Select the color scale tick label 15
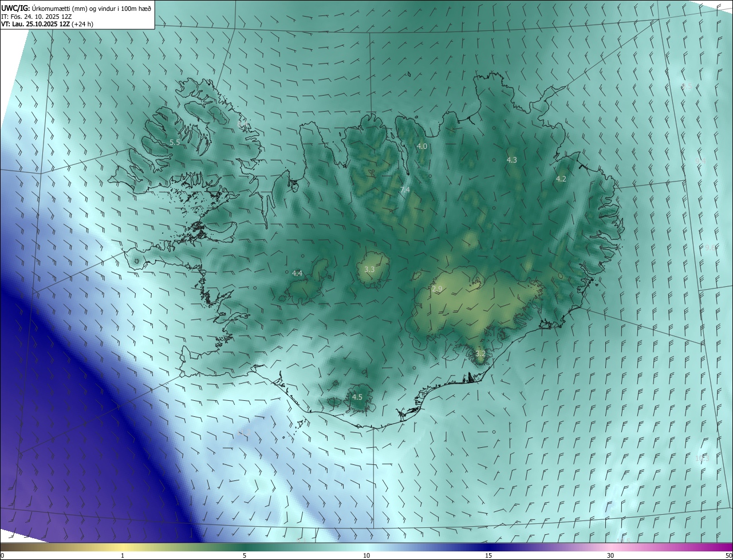Screen dimensions: 733x560 (488, 556)
